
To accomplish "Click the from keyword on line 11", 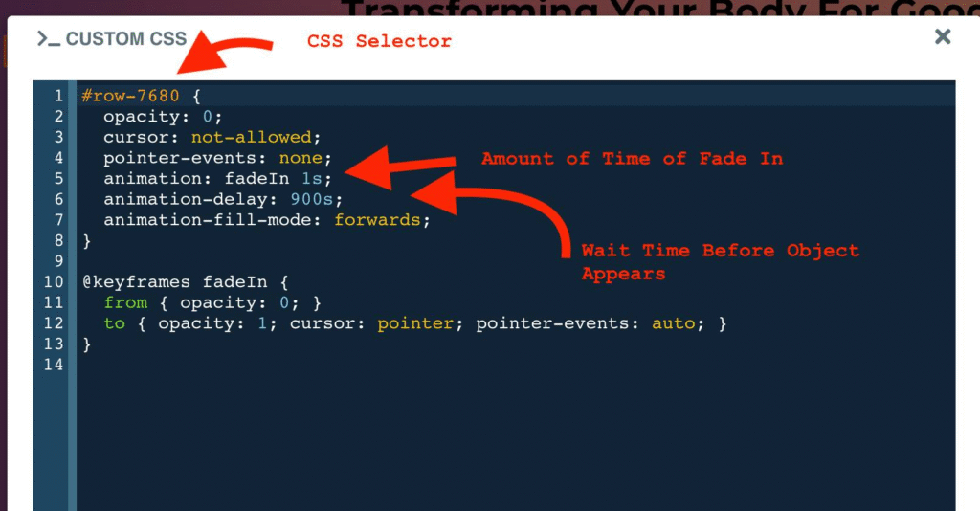I will [x=125, y=302].
